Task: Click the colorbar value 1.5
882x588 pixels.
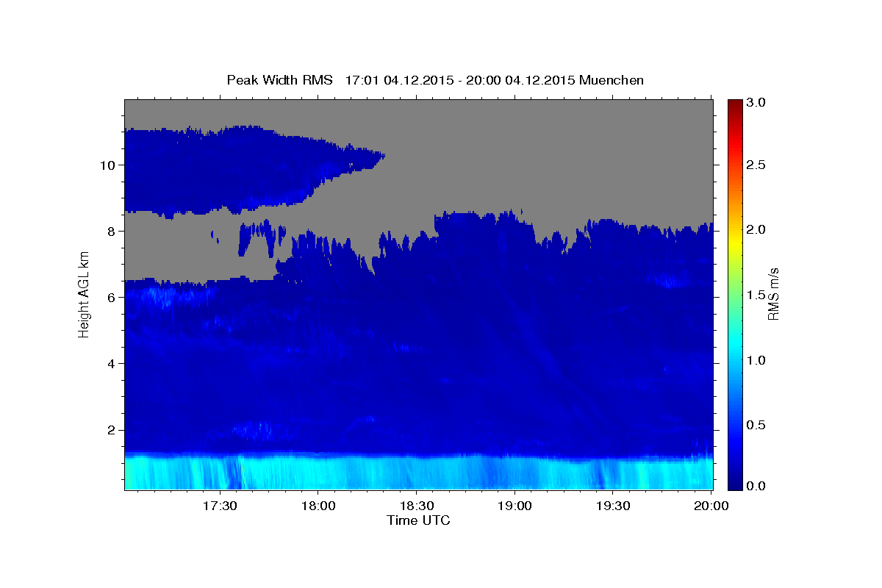Action: 756,295
